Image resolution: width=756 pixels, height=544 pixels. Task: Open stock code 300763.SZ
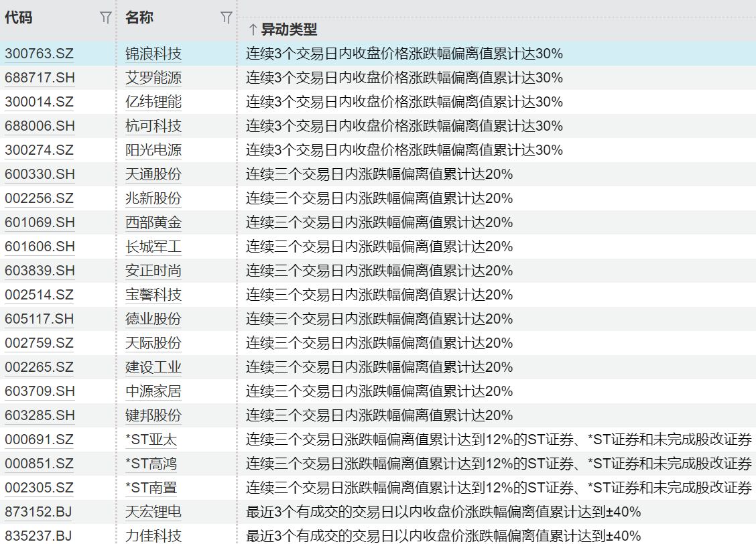[39, 54]
